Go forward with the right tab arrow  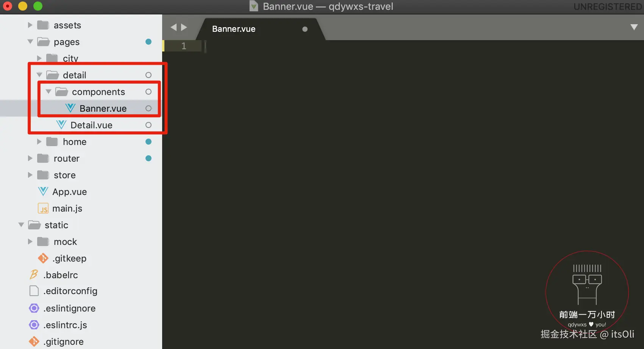click(x=184, y=27)
